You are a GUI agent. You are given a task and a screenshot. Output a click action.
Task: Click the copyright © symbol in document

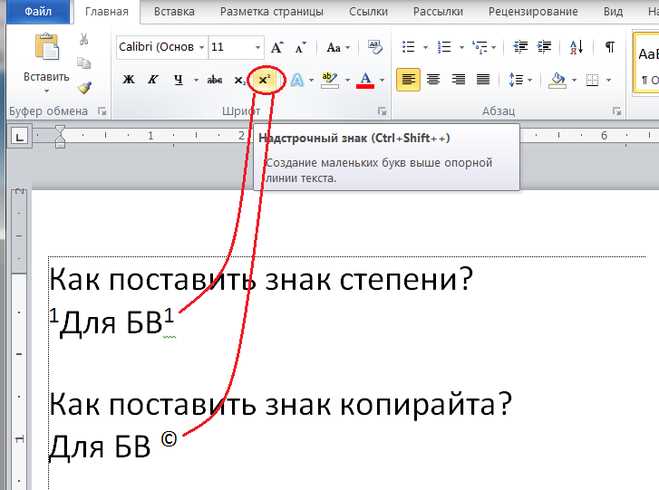coord(169,440)
